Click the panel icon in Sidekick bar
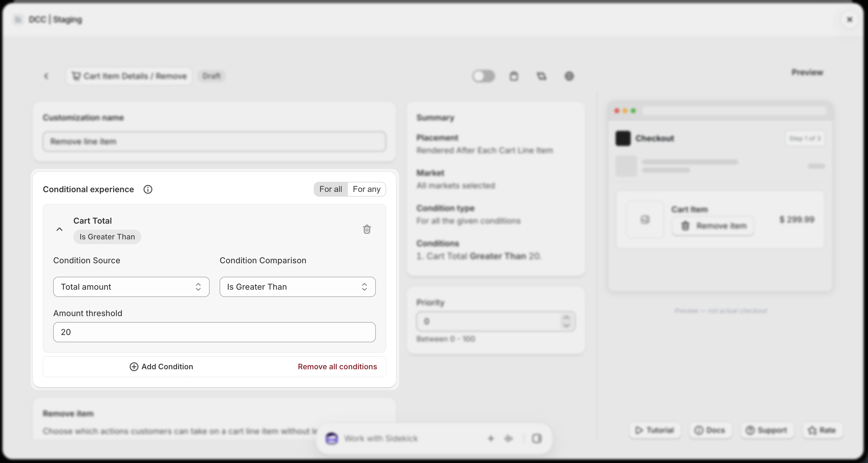Image resolution: width=868 pixels, height=463 pixels. point(537,438)
